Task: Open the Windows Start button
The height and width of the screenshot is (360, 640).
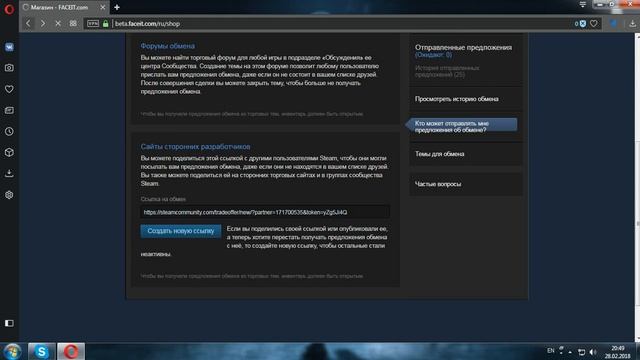Action: 12,351
